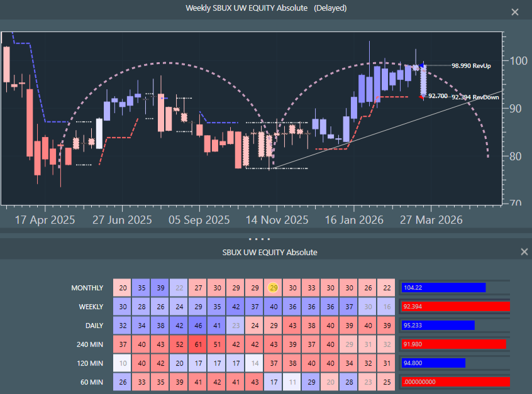Select the 25 cell in 60 MIN row
532x394 pixels.
pos(387,382)
